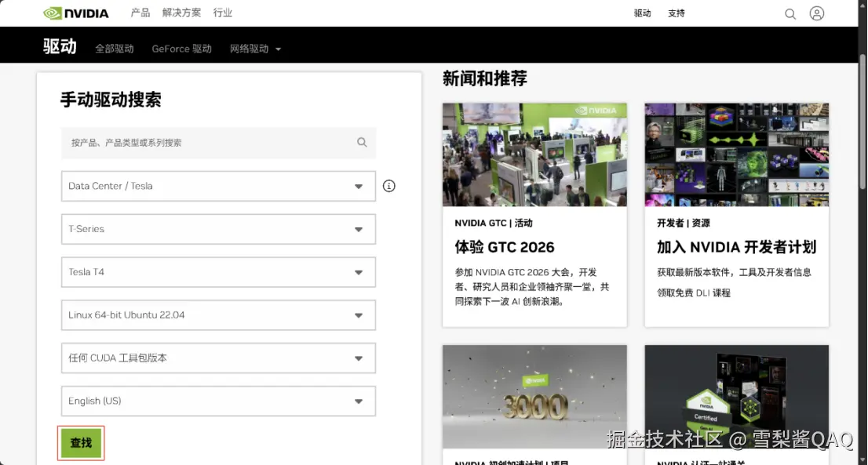Open the 任何 CUDA 工具包版本 dropdown
Image resolution: width=868 pixels, height=465 pixels.
(x=219, y=358)
